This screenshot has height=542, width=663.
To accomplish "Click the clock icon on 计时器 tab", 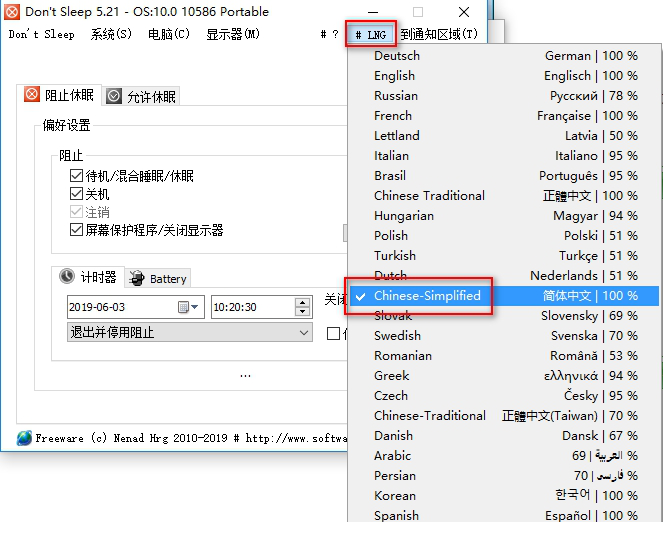I will point(67,276).
